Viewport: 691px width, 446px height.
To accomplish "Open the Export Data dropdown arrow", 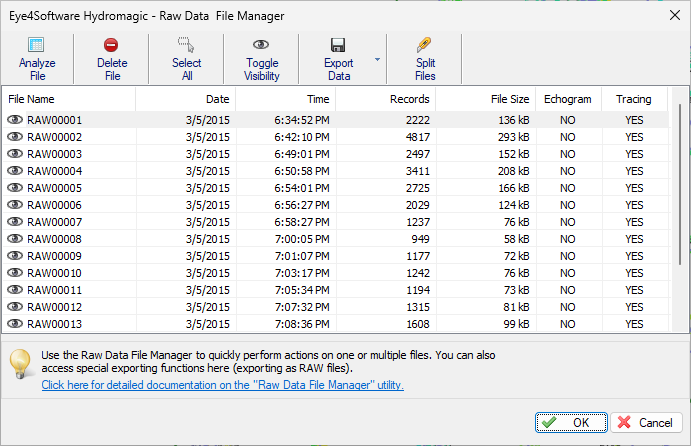I will click(377, 59).
